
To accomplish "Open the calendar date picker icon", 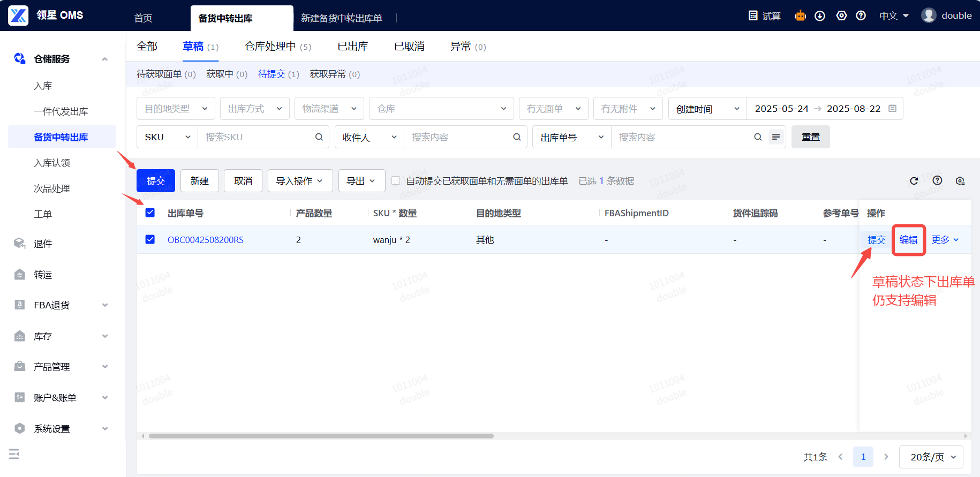I will pos(892,109).
